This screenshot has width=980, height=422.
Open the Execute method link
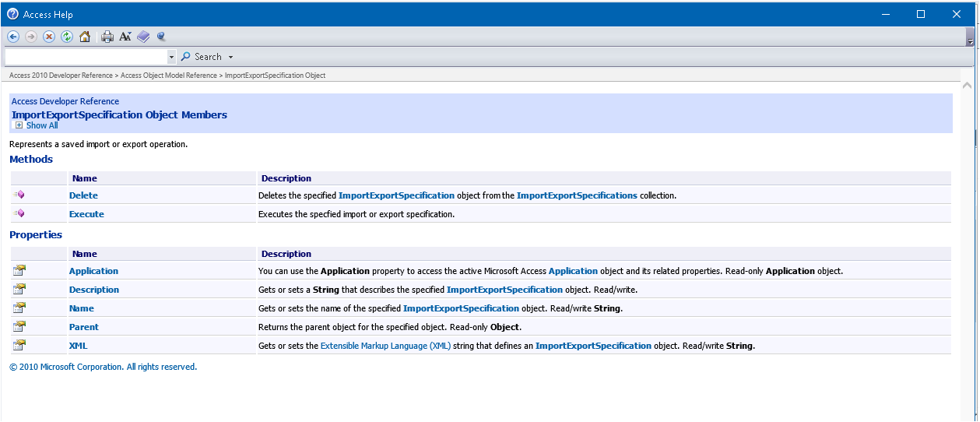tap(86, 214)
